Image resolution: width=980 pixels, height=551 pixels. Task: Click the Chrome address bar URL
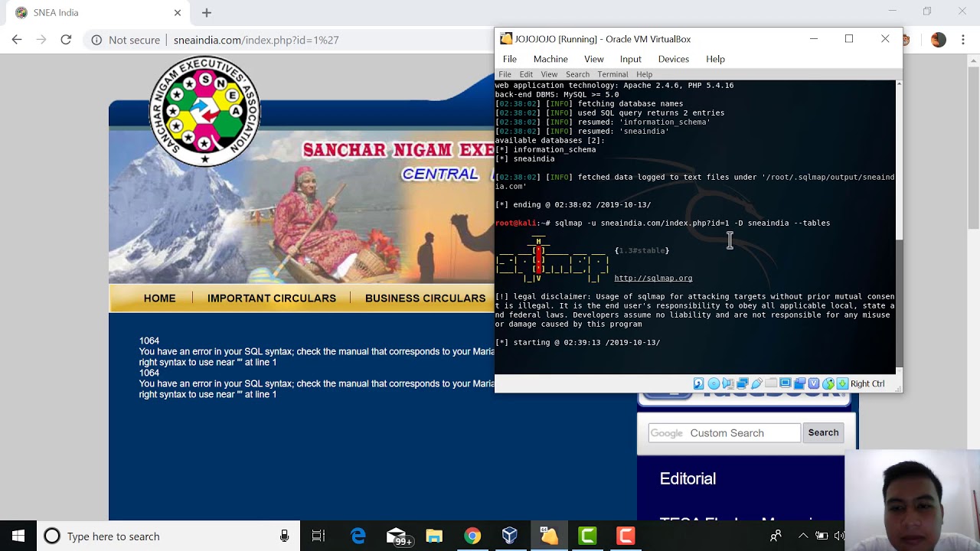pos(256,40)
